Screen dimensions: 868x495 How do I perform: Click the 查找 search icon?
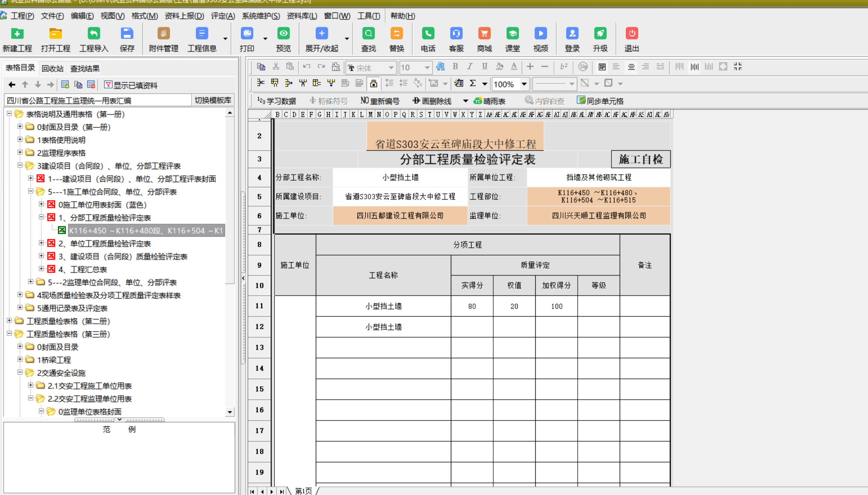[368, 39]
